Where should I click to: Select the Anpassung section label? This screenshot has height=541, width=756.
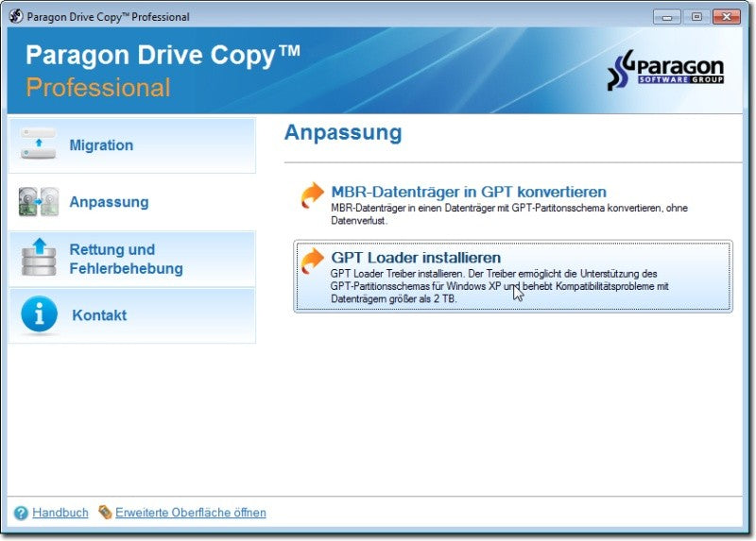pyautogui.click(x=109, y=202)
